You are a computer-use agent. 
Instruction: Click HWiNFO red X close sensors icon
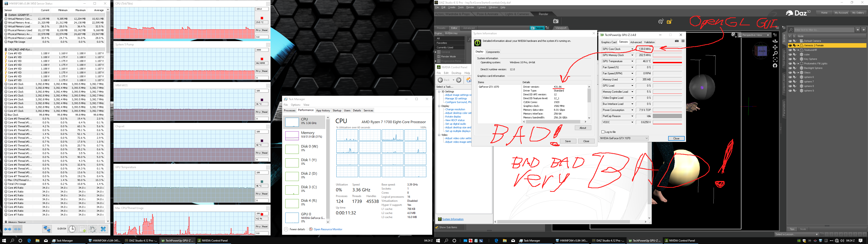(x=103, y=229)
